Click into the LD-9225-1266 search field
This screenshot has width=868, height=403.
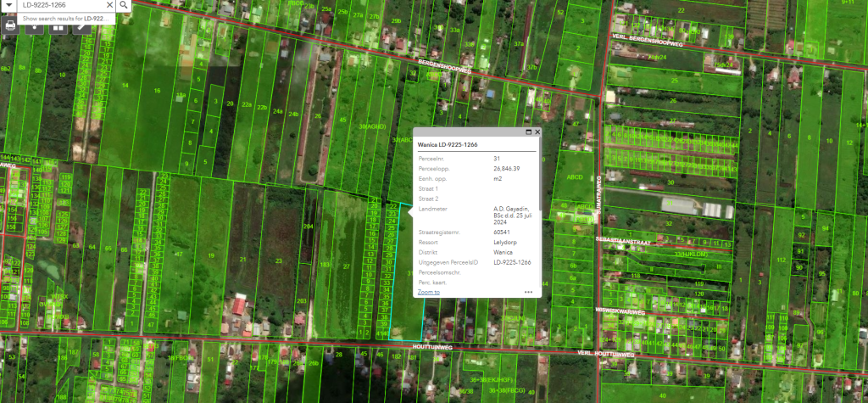[59, 5]
